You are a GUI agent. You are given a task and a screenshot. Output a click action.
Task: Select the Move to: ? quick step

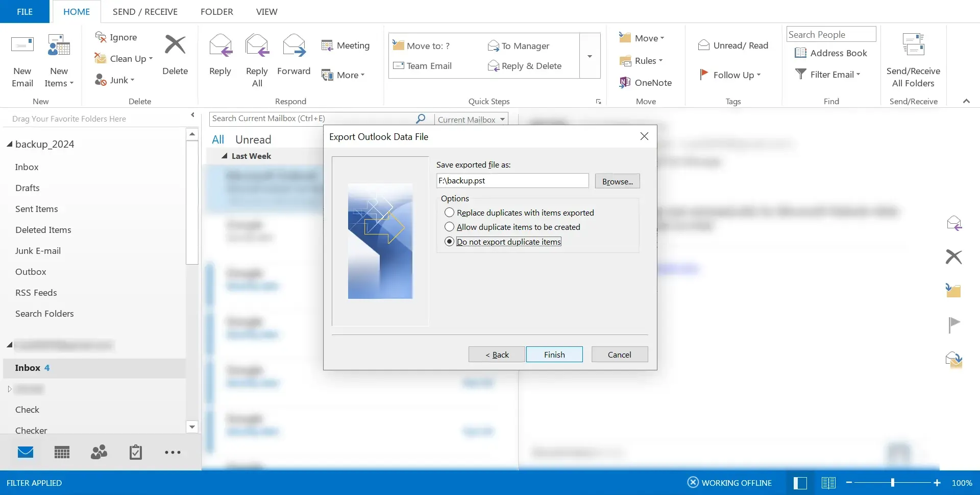point(422,46)
